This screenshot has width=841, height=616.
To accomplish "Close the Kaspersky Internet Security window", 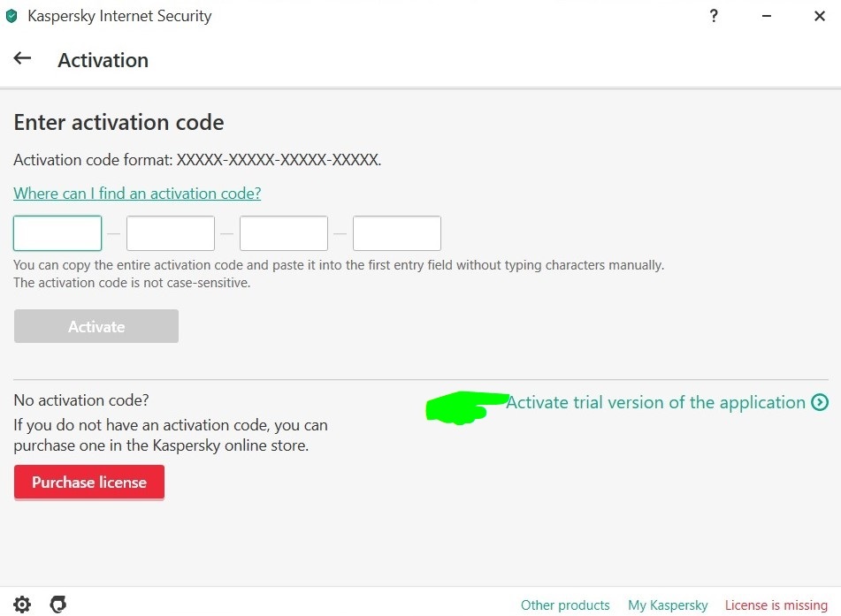I will coord(820,16).
